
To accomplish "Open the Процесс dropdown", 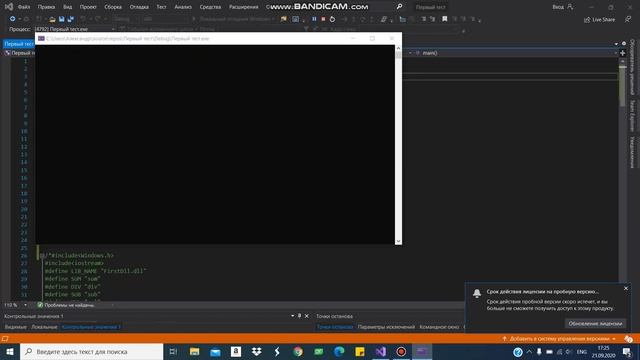I will tap(75, 29).
